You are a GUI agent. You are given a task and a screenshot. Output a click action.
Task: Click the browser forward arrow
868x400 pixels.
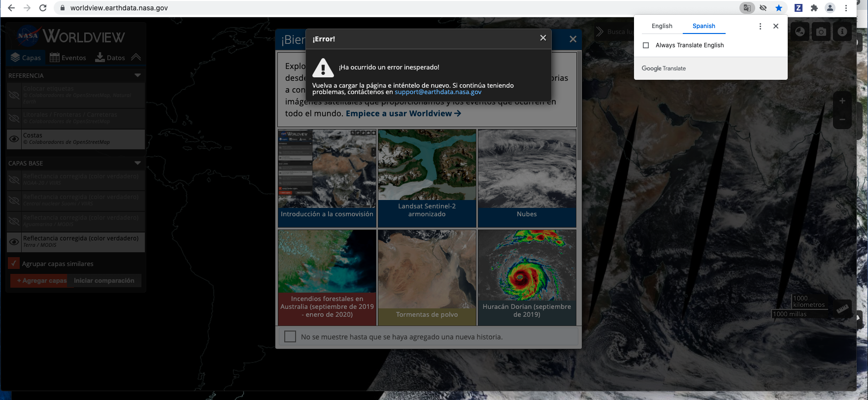click(x=27, y=8)
